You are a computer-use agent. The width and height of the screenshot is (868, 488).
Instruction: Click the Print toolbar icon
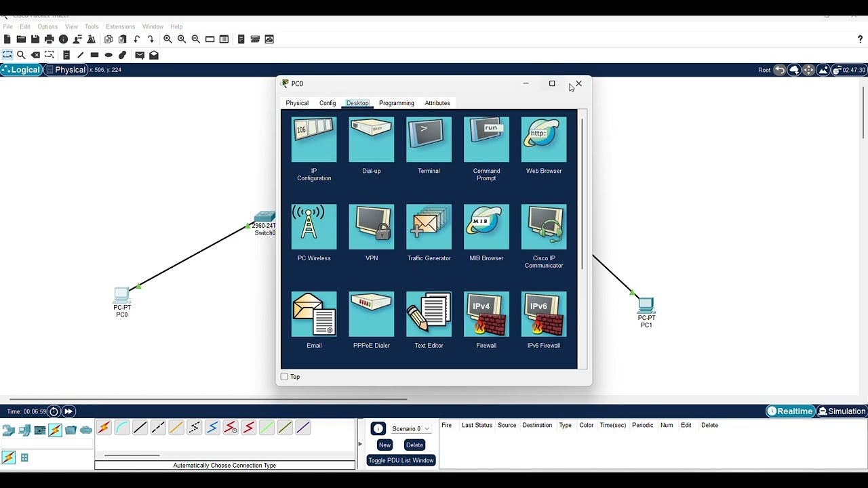point(49,39)
